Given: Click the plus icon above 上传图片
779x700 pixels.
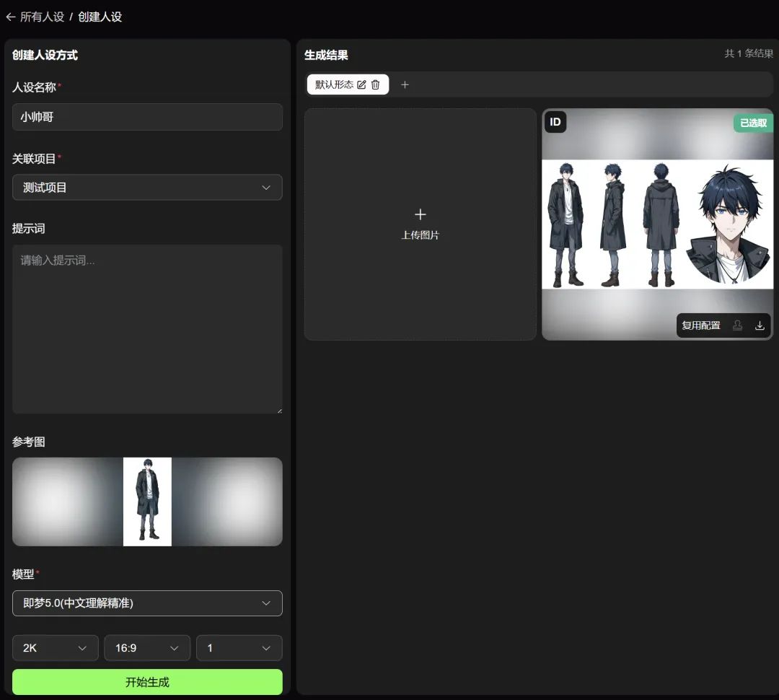Looking at the screenshot, I should pyautogui.click(x=421, y=214).
